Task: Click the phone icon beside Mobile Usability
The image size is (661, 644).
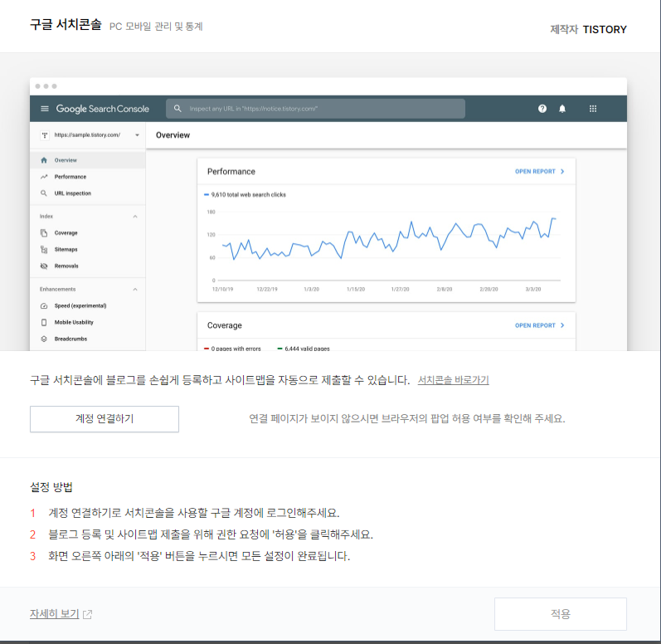Action: point(44,322)
